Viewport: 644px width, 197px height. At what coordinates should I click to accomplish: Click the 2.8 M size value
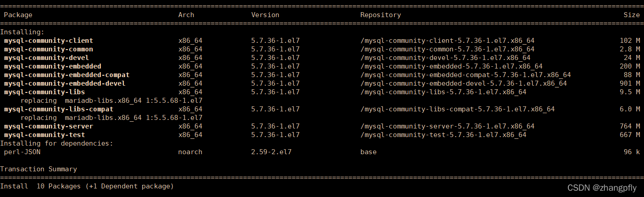click(x=630, y=49)
